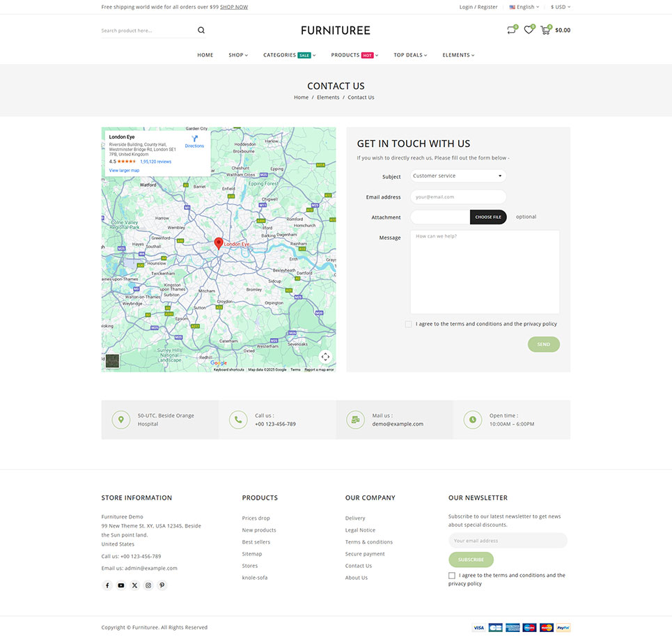Open the wishlist heart icon
The width and height of the screenshot is (672, 639).
[529, 30]
